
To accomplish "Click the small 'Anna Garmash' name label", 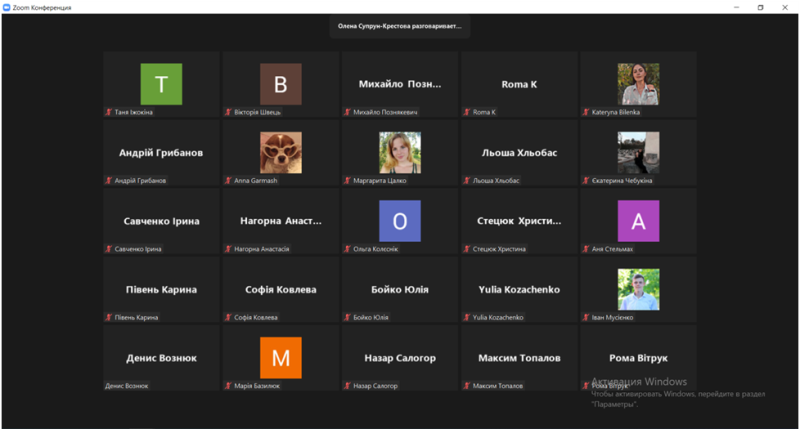I will pos(256,181).
